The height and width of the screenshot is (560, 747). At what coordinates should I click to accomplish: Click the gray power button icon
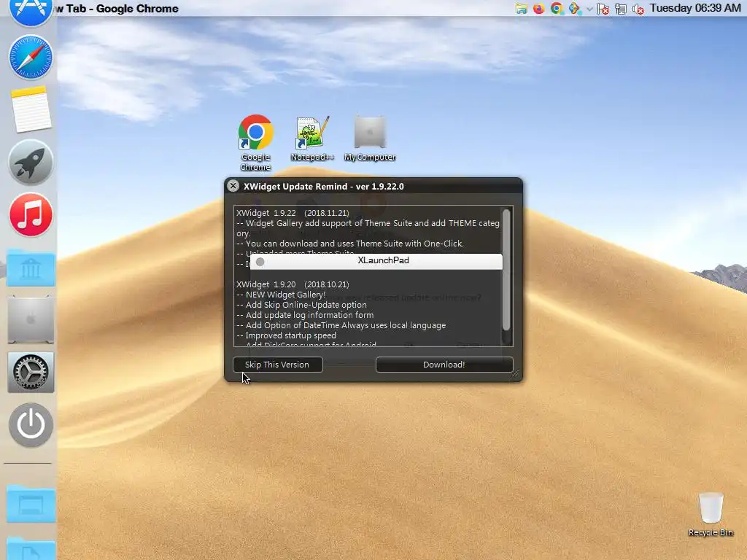click(31, 425)
